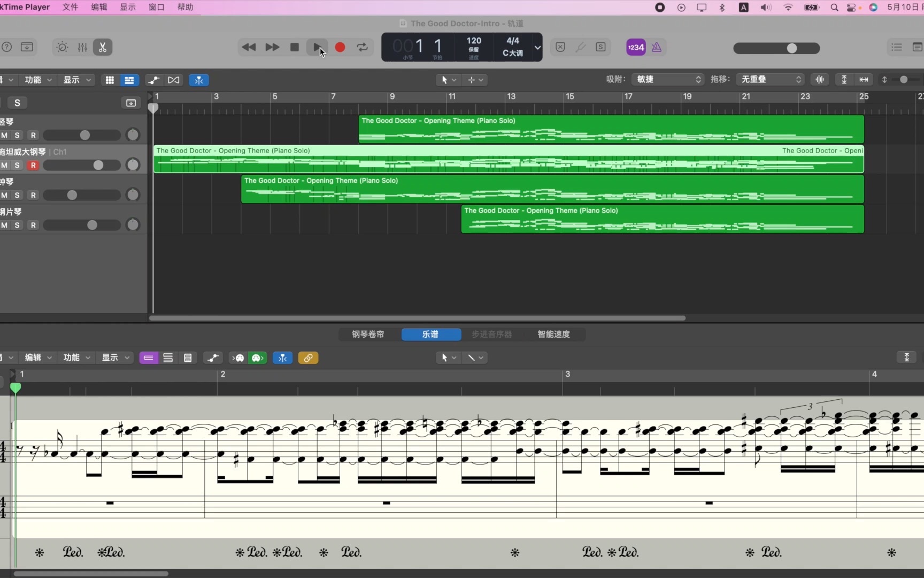The image size is (924, 578).
Task: Switch to grid view icon in tracks toolbar
Action: pos(110,80)
